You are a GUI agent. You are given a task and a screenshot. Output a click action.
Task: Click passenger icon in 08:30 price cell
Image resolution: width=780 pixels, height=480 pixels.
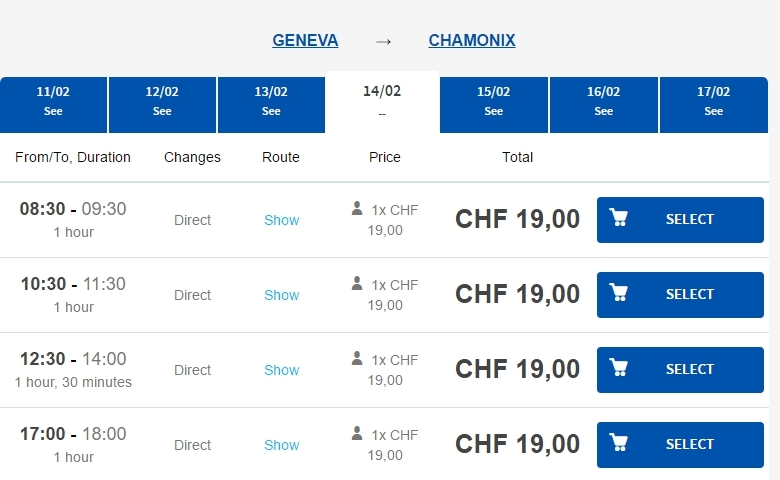coord(357,208)
